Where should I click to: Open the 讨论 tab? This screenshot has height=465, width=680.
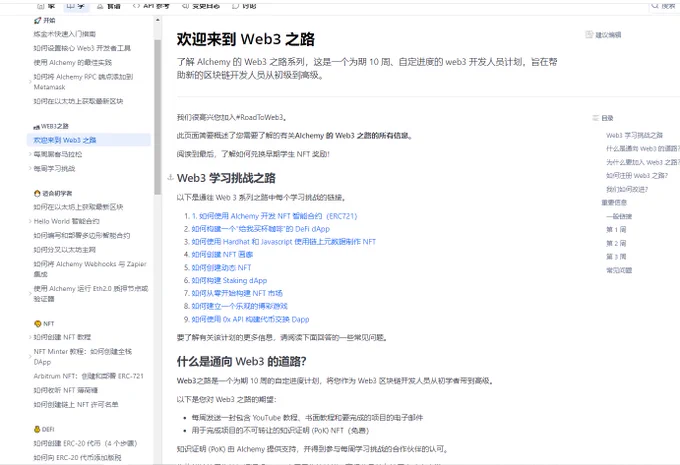(245, 6)
